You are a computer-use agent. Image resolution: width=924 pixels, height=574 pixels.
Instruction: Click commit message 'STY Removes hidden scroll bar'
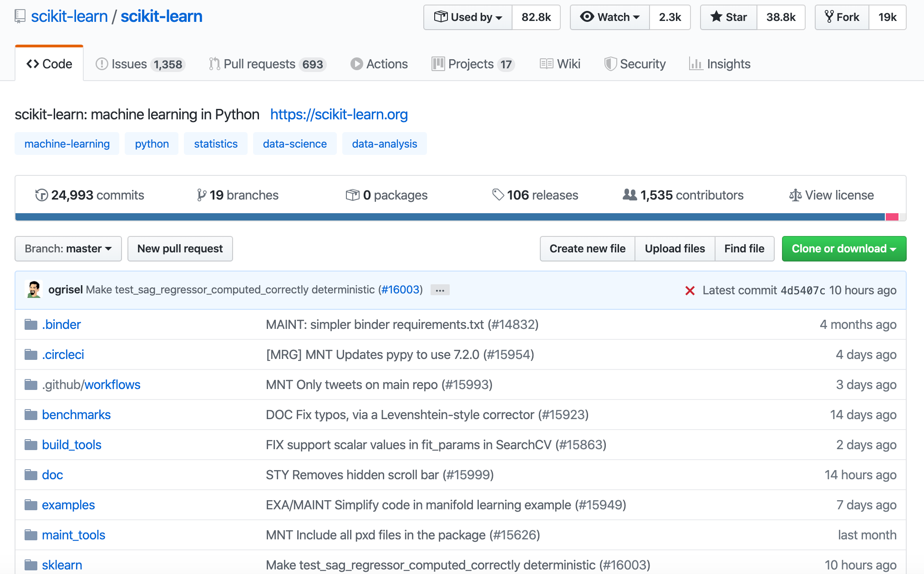(x=352, y=475)
